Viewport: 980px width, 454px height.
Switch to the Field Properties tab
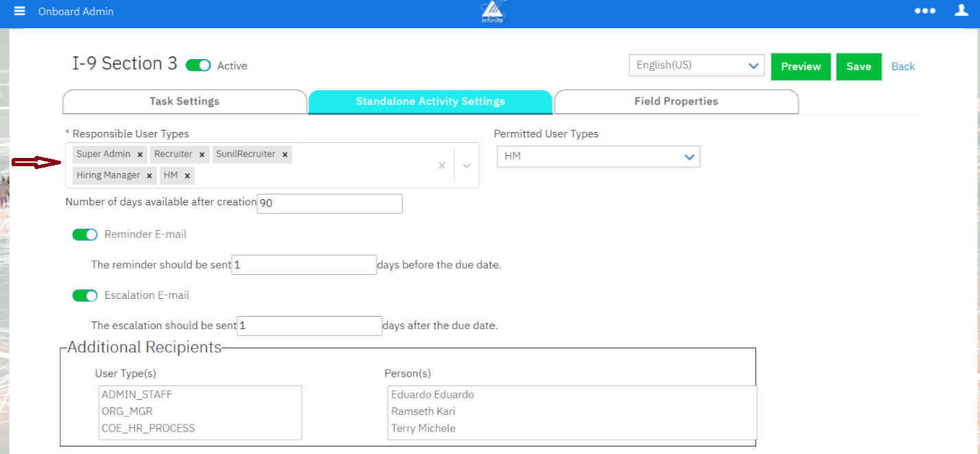coord(676,102)
